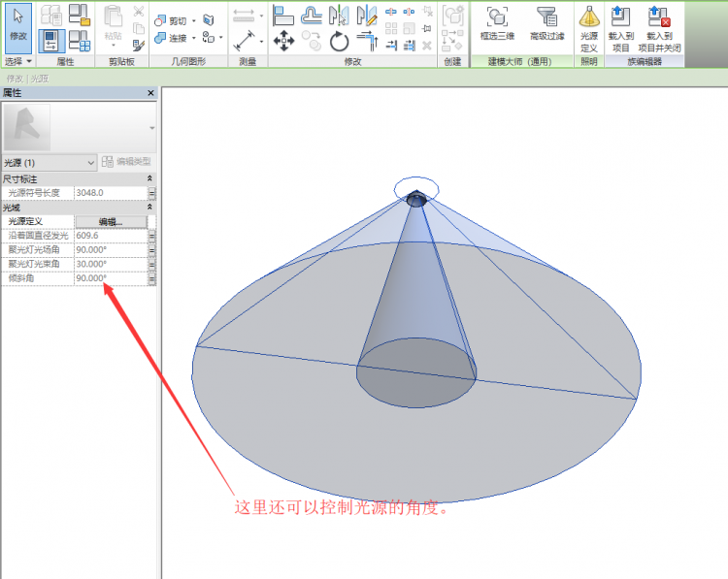The height and width of the screenshot is (579, 728).
Task: Click 载入到项目 (Load into Project)
Action: pos(621,29)
